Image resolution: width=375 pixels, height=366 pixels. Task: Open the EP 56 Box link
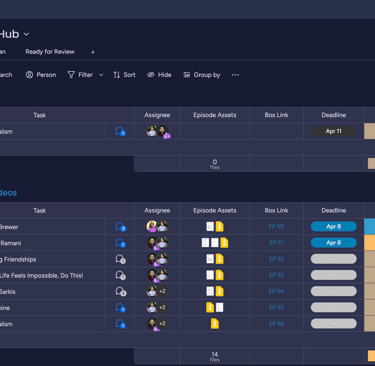[x=276, y=323]
